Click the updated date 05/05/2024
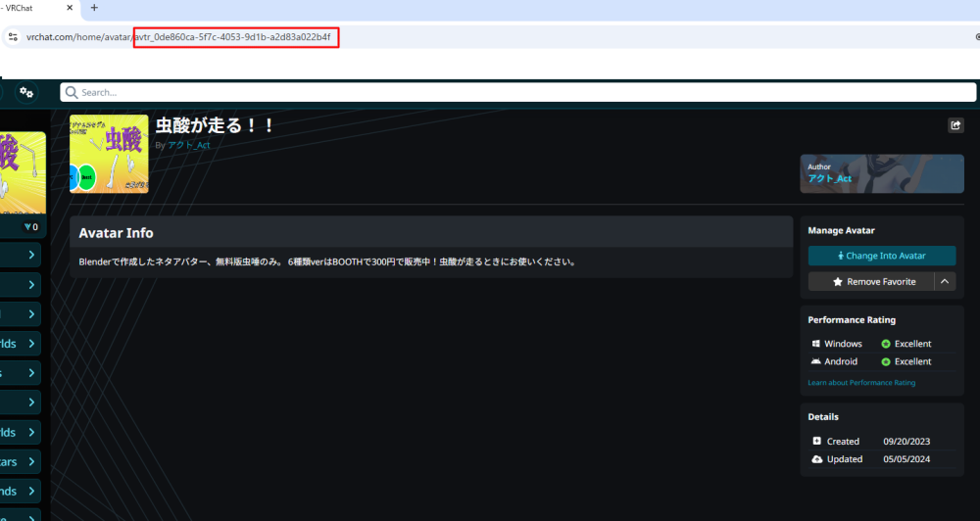The width and height of the screenshot is (980, 521). pyautogui.click(x=906, y=459)
